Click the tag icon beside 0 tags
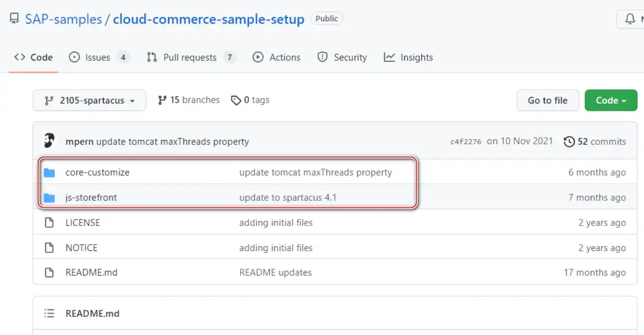Image resolution: width=644 pixels, height=335 pixels. (236, 100)
